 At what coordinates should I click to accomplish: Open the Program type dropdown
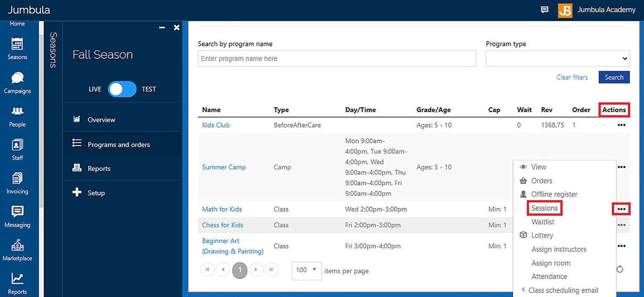click(558, 59)
